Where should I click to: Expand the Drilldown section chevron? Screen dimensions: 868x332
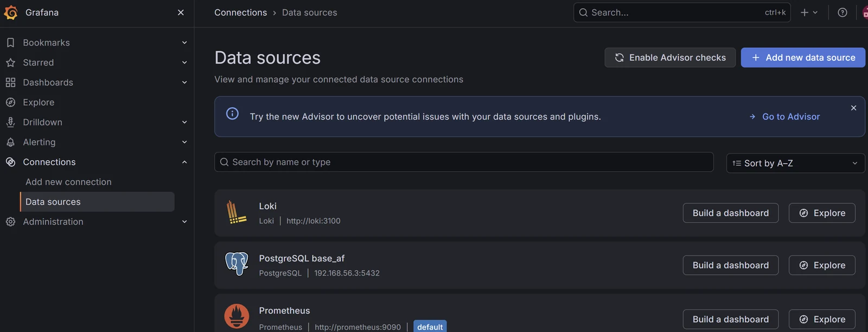(184, 122)
